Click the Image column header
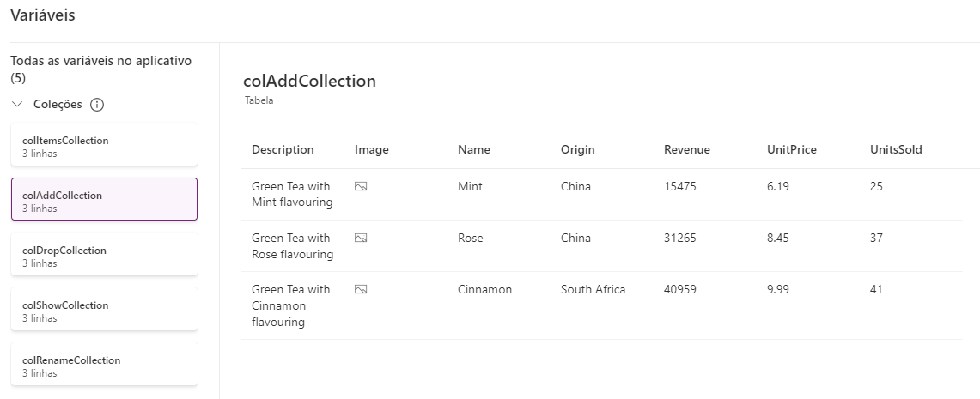The width and height of the screenshot is (980, 399). (372, 149)
